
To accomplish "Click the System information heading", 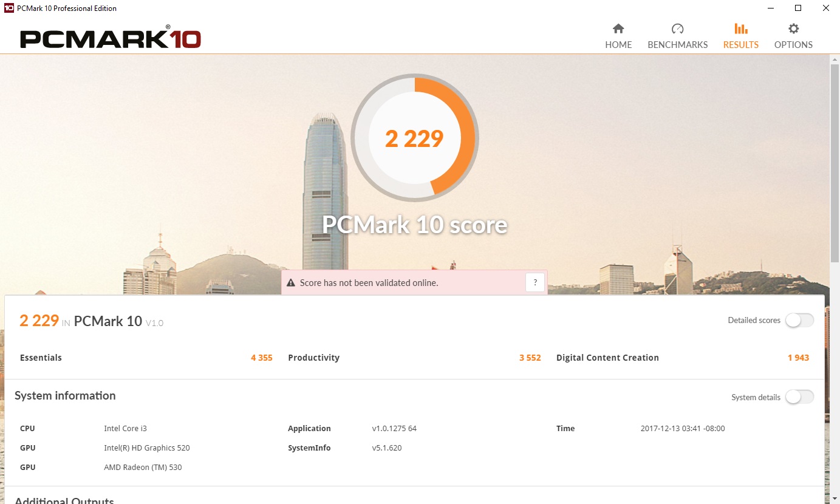I will click(65, 395).
